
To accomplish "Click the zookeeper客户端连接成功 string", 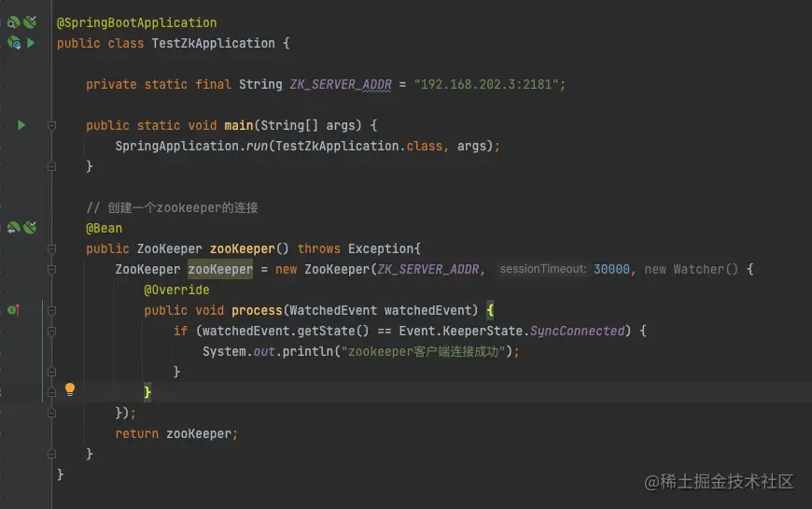I will click(x=424, y=351).
